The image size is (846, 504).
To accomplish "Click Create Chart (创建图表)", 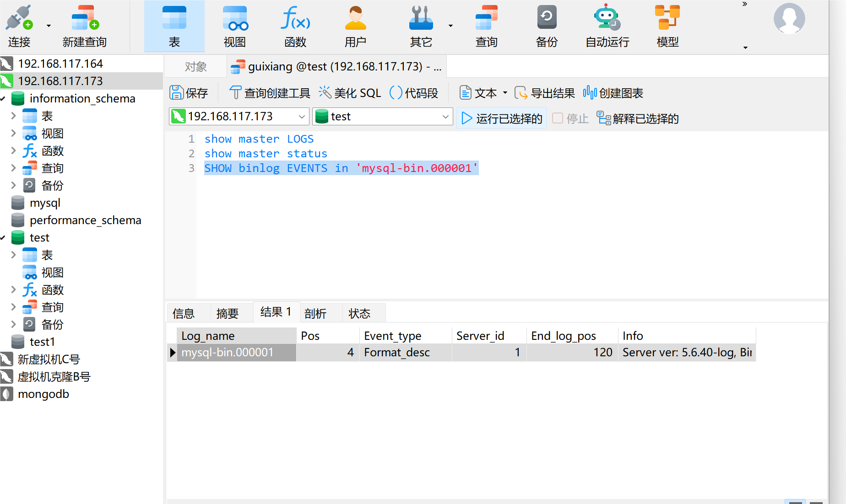I will point(613,93).
